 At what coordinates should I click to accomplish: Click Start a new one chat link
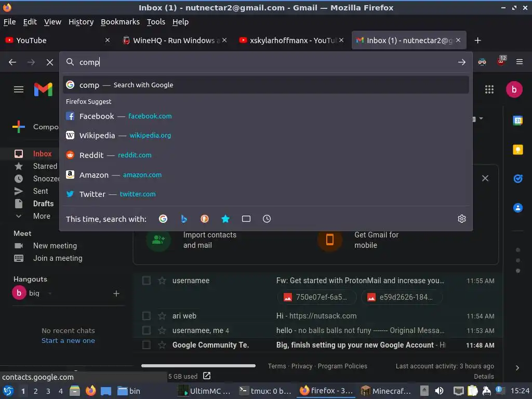pos(68,341)
